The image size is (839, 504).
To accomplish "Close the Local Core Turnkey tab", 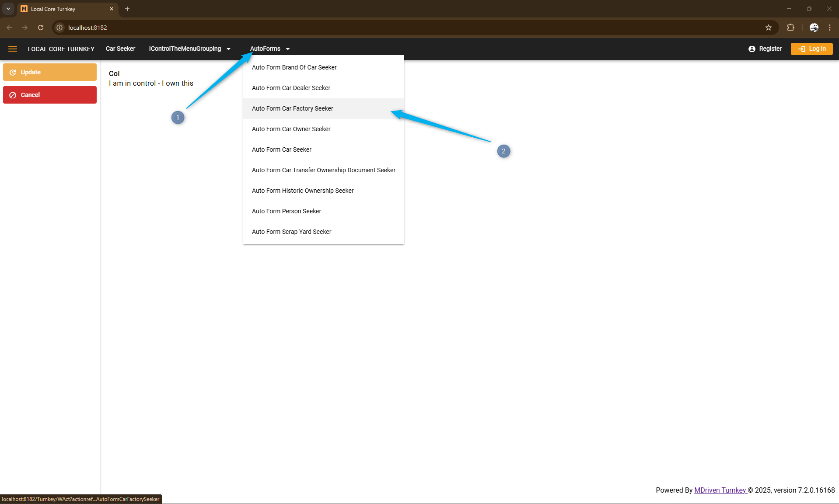I will [x=112, y=9].
